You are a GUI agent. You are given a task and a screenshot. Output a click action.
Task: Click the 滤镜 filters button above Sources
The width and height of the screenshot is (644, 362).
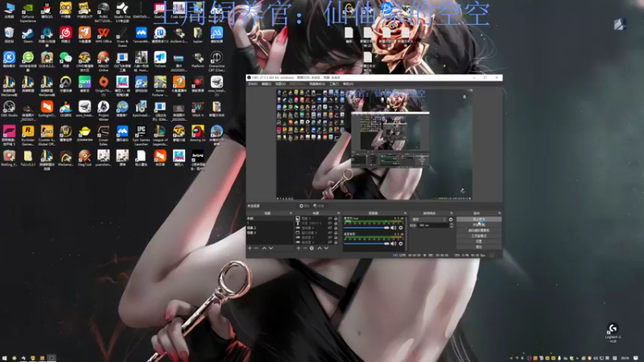tap(320, 206)
